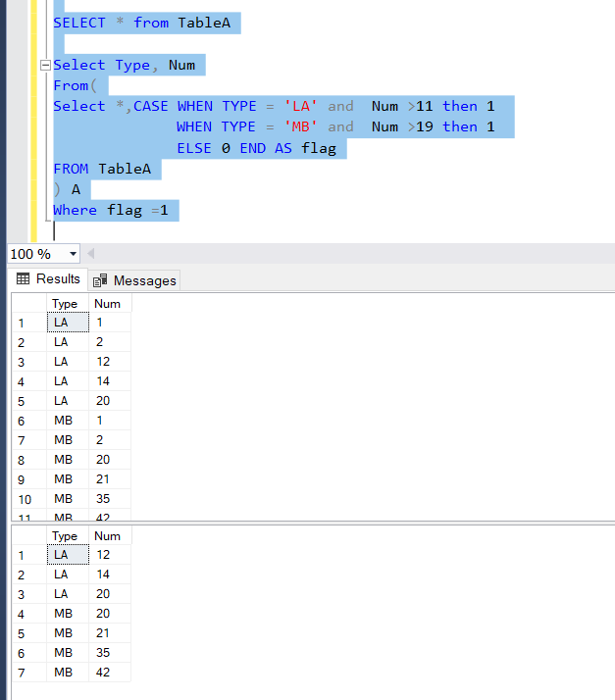Select Num value 21 in second grid row 5
Screen dimensions: 615x700
(110, 633)
